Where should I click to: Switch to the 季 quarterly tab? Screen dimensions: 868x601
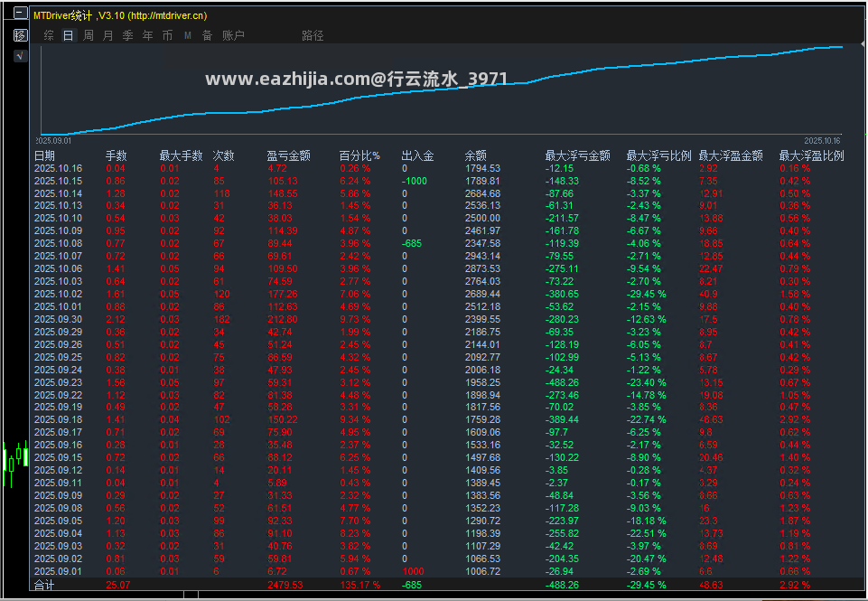(x=128, y=35)
